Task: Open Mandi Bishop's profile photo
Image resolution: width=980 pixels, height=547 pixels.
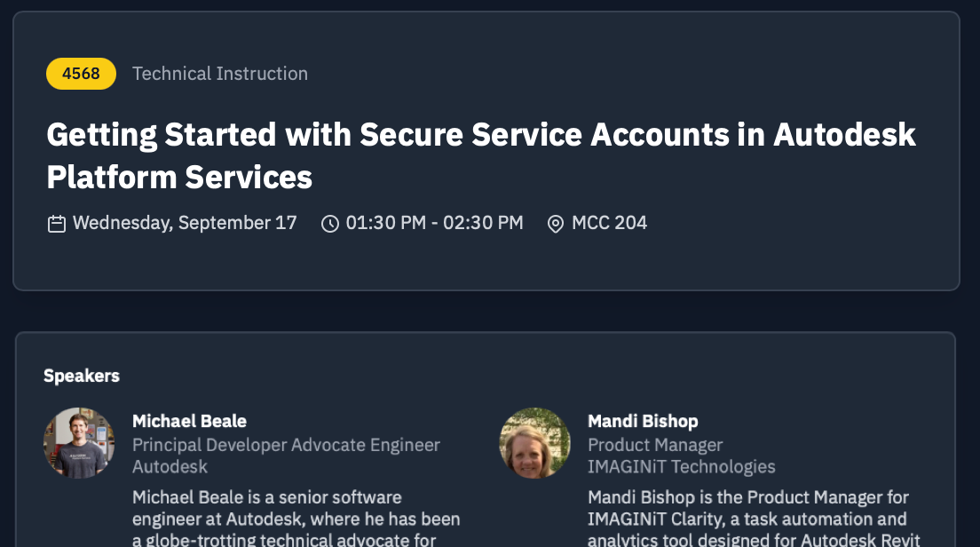Action: point(534,443)
